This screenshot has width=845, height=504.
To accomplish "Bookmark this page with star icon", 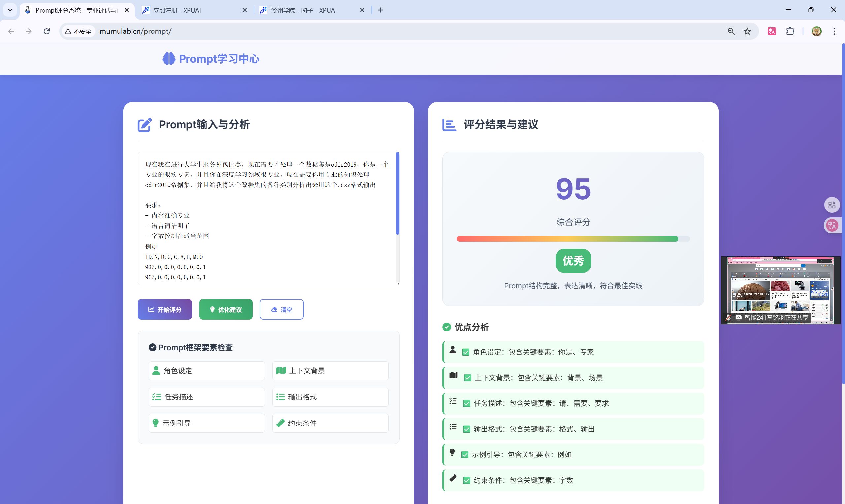I will coord(747,31).
